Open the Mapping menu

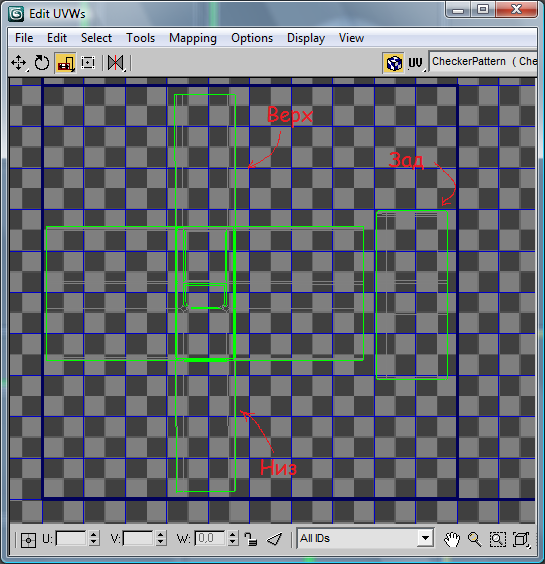click(x=193, y=38)
